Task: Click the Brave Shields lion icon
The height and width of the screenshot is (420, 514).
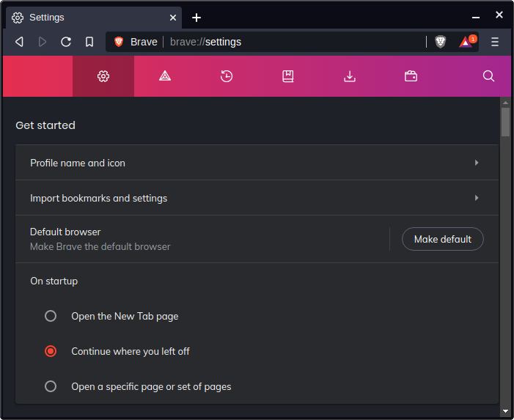Action: click(x=440, y=42)
